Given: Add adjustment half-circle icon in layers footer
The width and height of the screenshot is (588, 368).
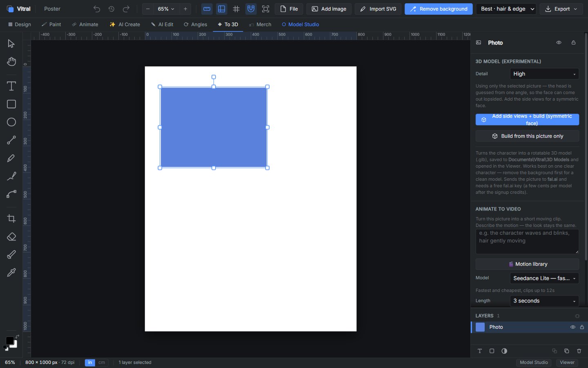Looking at the screenshot, I should [x=504, y=351].
